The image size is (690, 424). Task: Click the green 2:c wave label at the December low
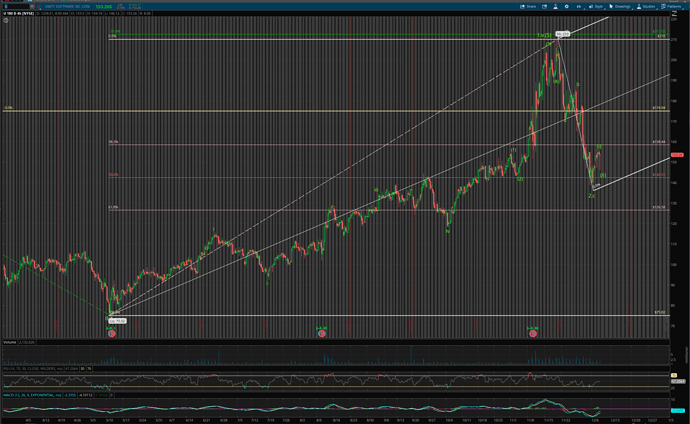pyautogui.click(x=592, y=196)
